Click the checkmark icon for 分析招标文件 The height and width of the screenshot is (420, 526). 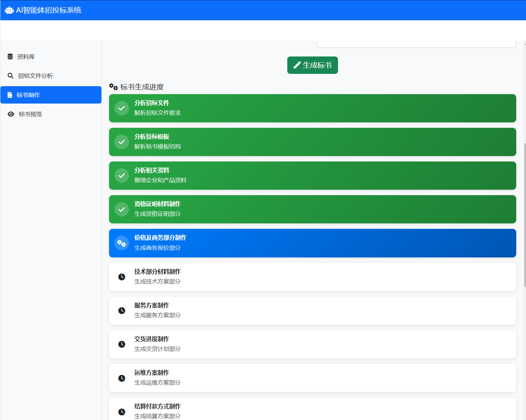pos(122,108)
